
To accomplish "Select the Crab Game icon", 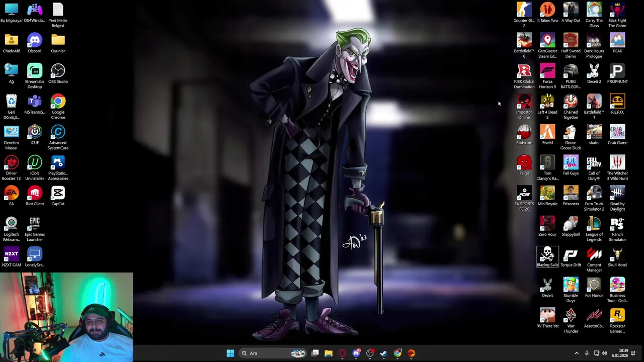I will [x=617, y=134].
